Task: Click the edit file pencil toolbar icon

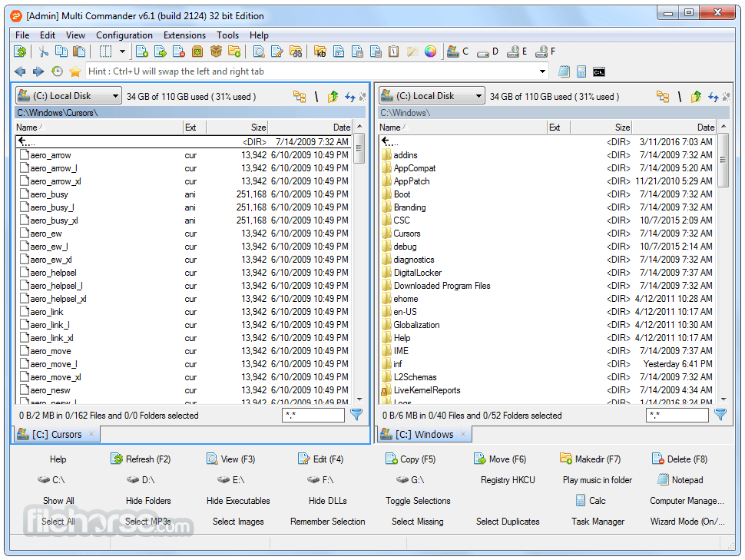Action: 277,51
